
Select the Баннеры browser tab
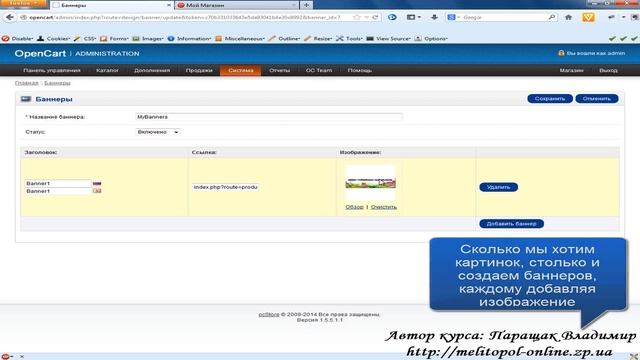click(112, 5)
